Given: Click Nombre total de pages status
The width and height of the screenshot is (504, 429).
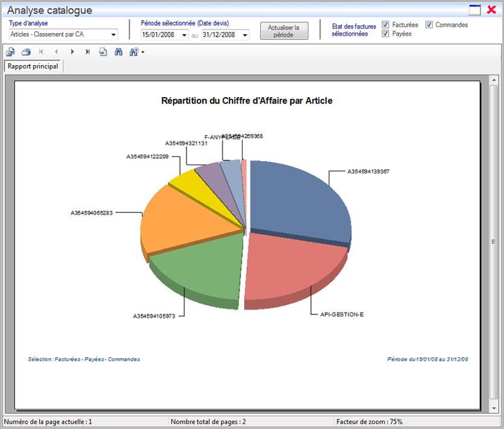Looking at the screenshot, I should tap(208, 422).
